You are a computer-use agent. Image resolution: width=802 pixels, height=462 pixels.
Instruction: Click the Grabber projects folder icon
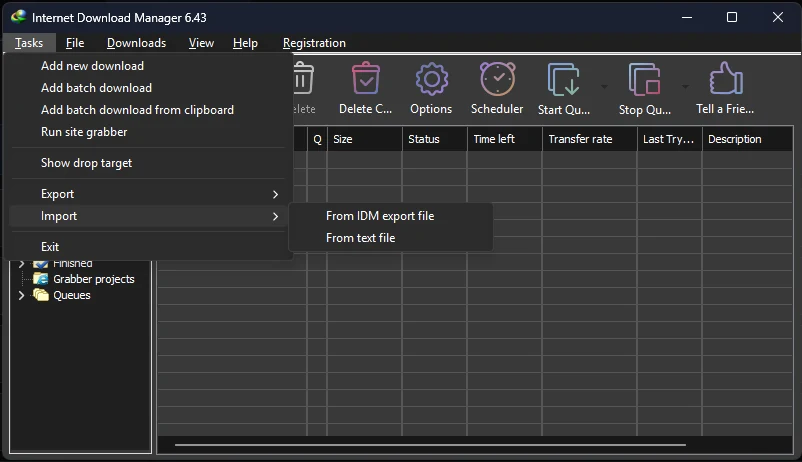(x=40, y=279)
